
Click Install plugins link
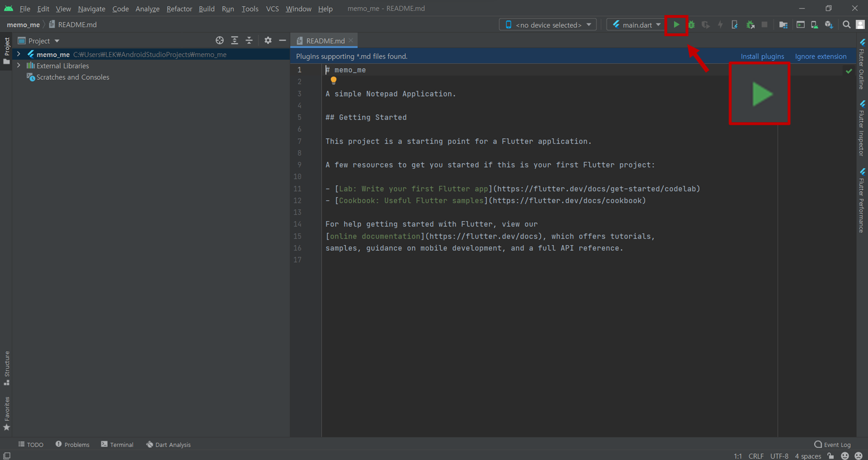tap(762, 56)
